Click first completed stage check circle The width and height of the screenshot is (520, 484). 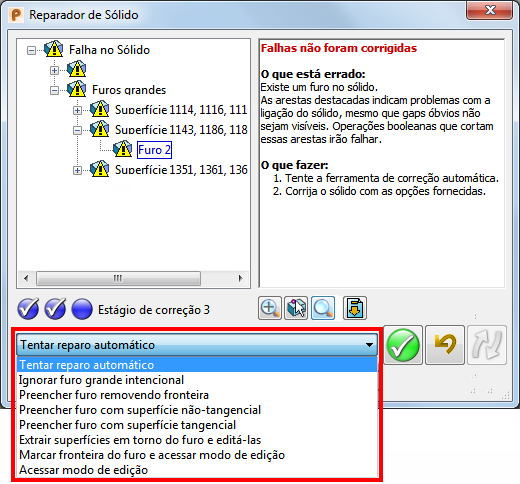click(28, 309)
